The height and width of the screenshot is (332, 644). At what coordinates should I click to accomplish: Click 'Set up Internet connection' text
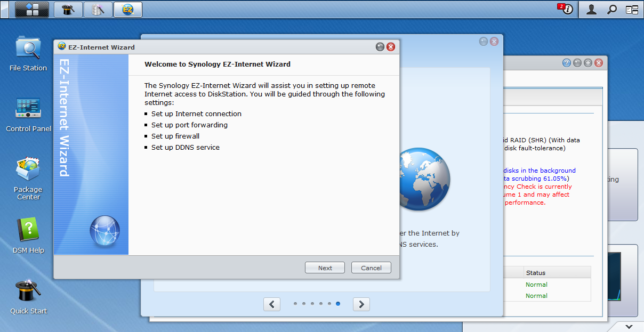click(x=196, y=114)
